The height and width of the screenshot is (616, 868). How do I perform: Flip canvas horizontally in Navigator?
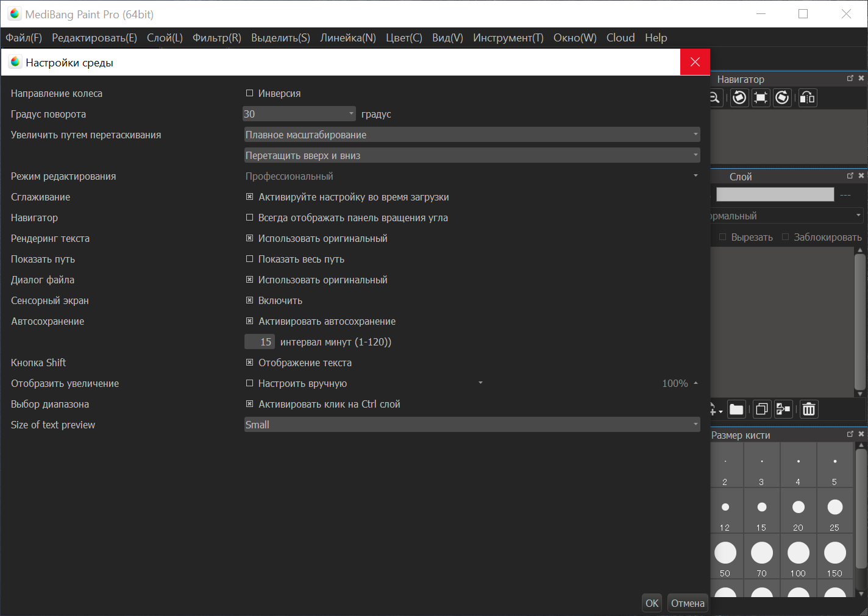(x=807, y=97)
